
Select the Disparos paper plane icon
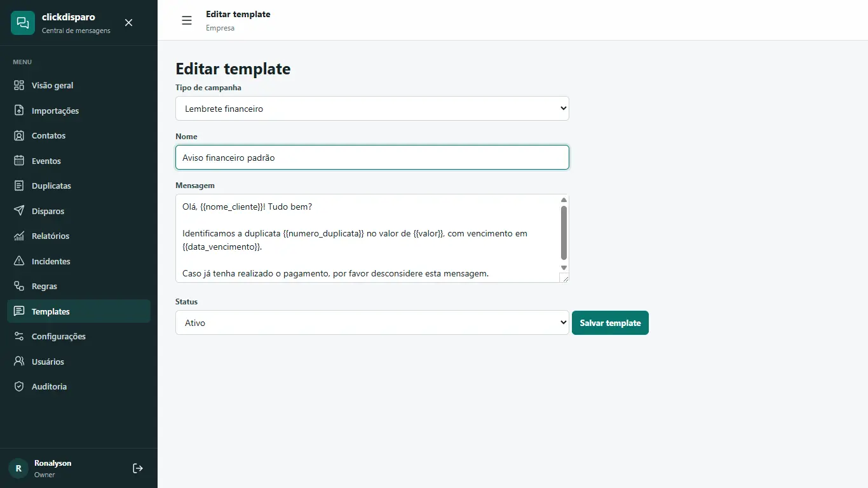coord(19,211)
